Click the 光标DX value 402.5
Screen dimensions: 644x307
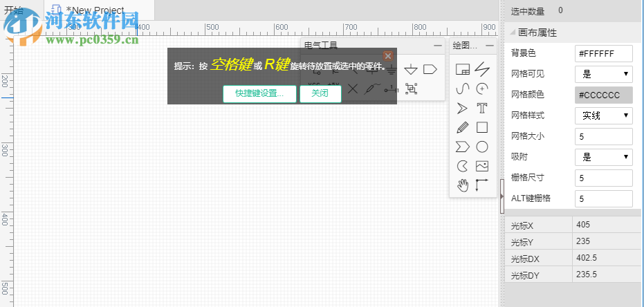tap(587, 258)
